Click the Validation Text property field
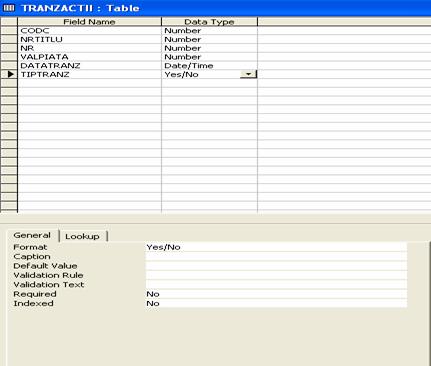 [276, 284]
